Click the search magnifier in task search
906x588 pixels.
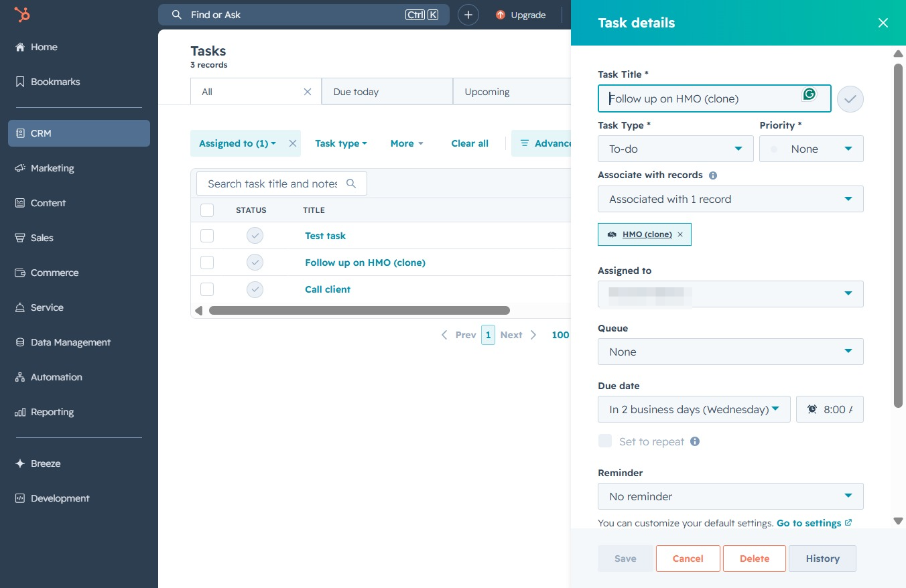coord(351,183)
